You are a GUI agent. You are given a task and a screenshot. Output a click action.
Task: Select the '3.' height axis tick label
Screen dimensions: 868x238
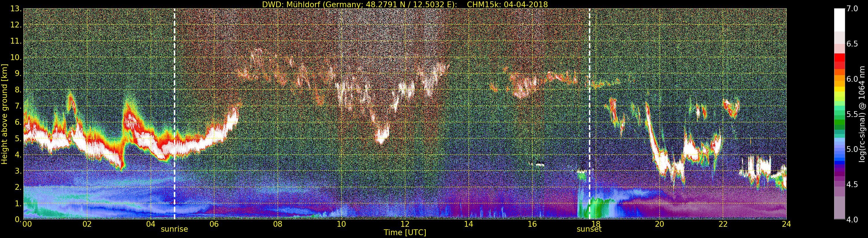18,171
